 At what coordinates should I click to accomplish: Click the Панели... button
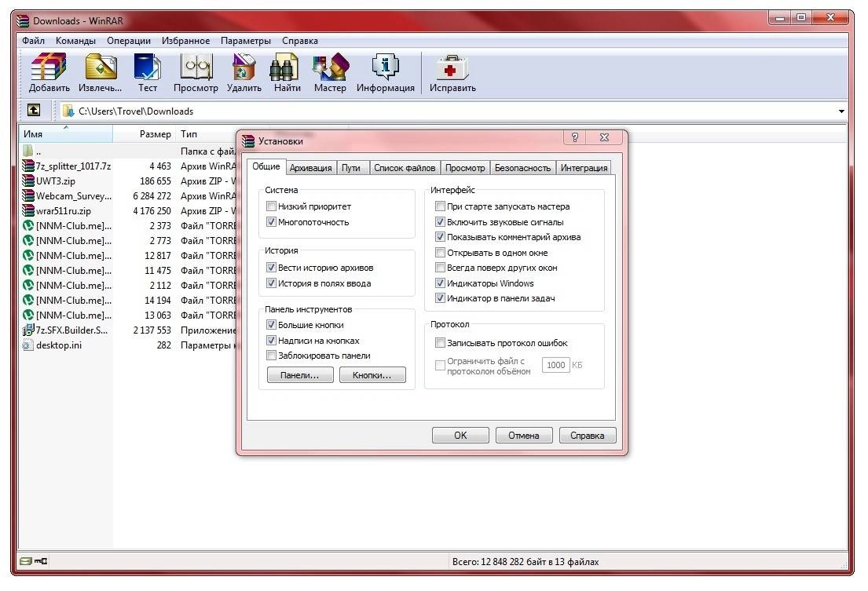pos(300,375)
